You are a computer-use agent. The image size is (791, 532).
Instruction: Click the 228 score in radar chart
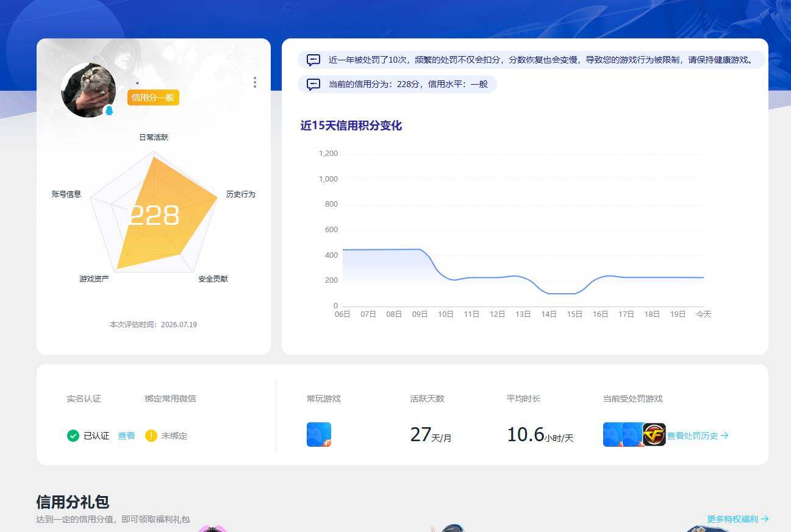[x=154, y=215]
